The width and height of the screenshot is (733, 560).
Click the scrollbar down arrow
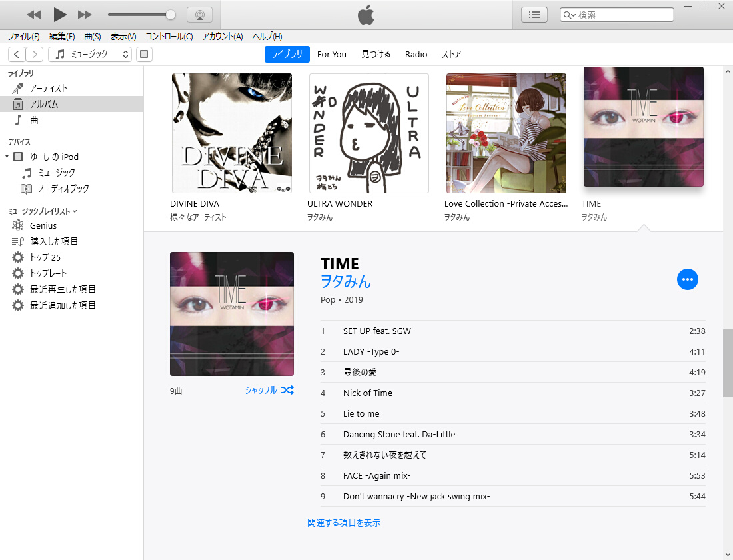728,555
